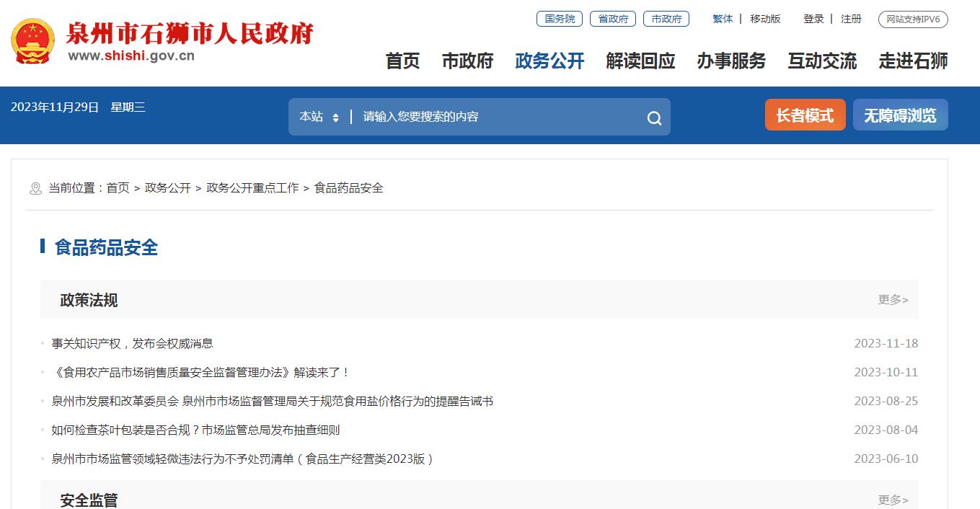This screenshot has height=509, width=980.
Task: Open article 事关知识产权，发布会权威消息
Action: tap(133, 344)
